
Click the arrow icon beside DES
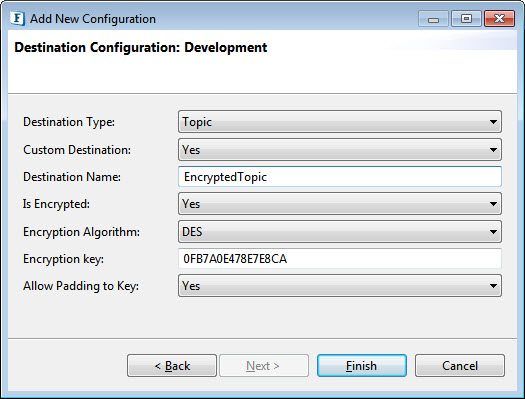tap(493, 232)
